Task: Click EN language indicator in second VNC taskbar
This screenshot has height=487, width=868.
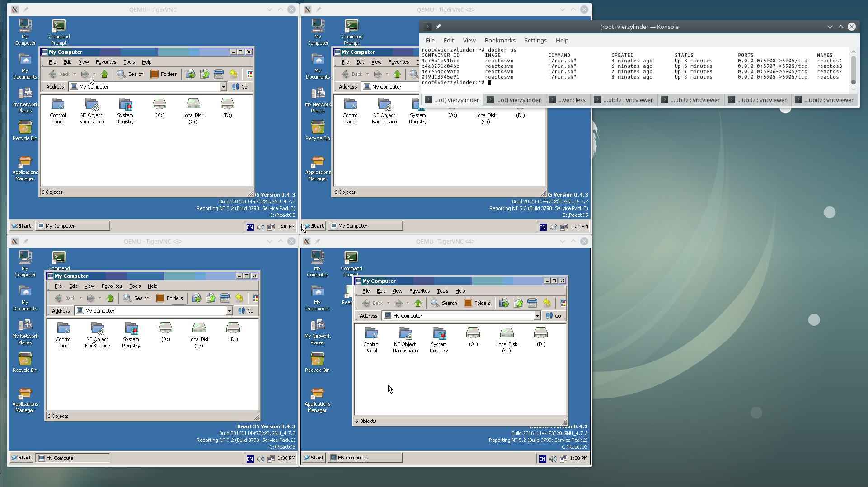Action: coord(543,227)
